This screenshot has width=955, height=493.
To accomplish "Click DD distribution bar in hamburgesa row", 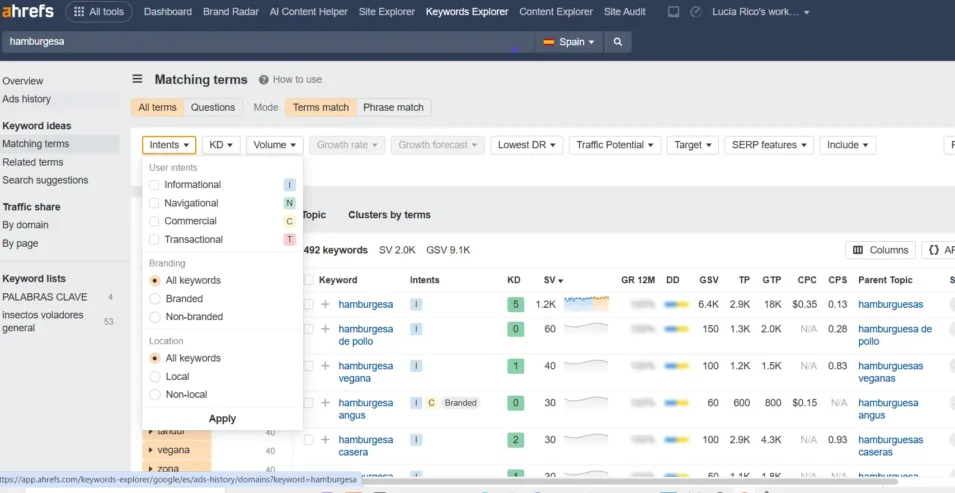I will click(x=677, y=304).
